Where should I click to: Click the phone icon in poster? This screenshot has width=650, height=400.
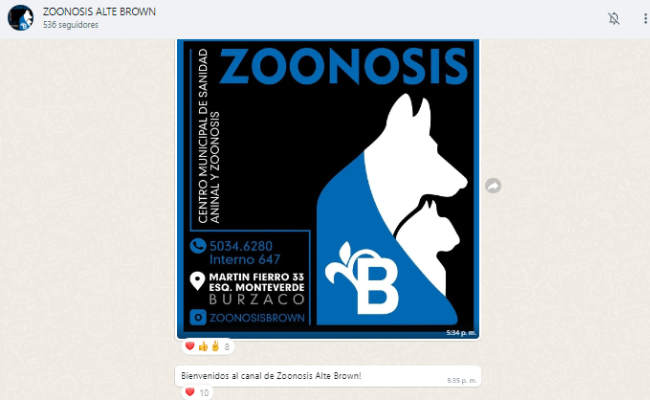pos(198,245)
